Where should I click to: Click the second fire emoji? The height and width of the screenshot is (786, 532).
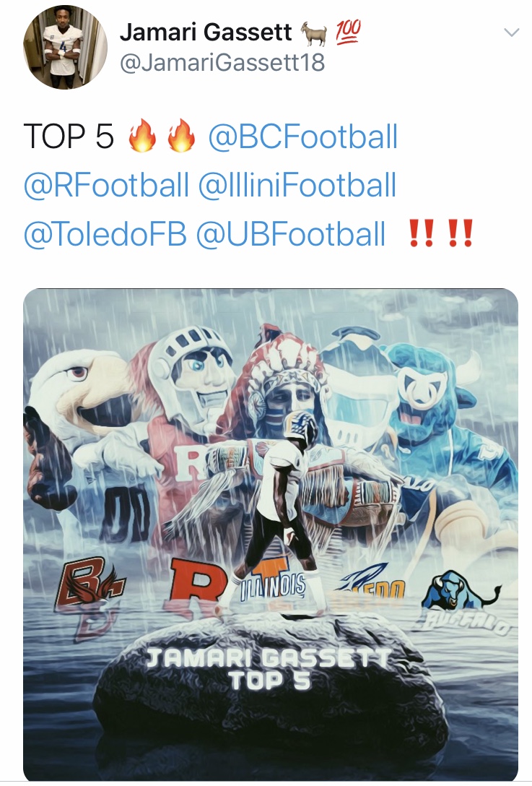click(181, 136)
